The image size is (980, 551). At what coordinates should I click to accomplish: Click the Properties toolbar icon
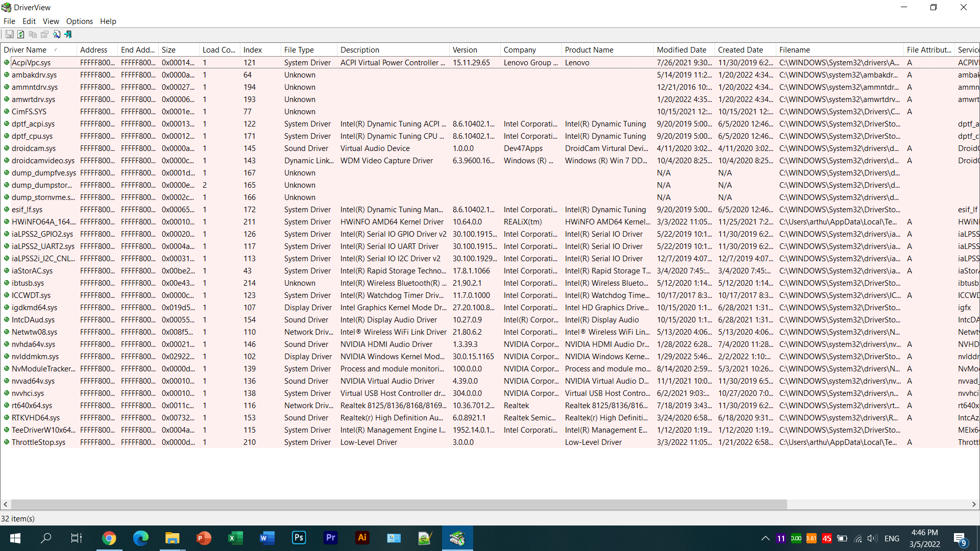point(44,34)
